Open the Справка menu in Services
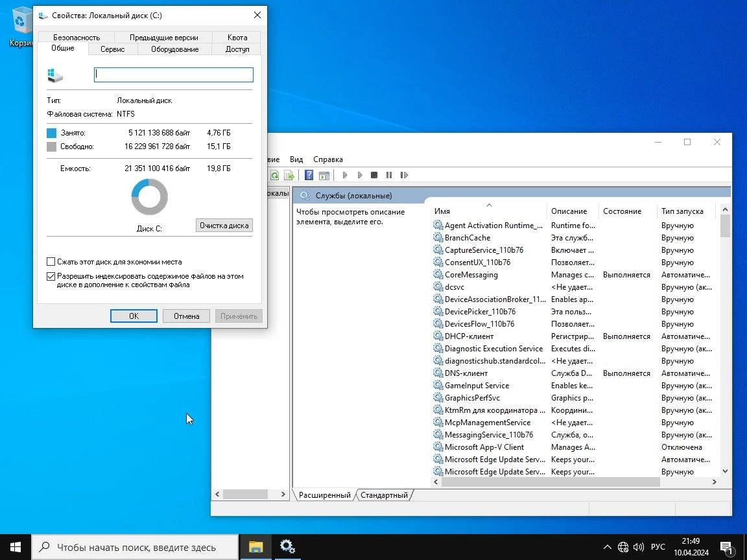The width and height of the screenshot is (747, 560). 327,159
